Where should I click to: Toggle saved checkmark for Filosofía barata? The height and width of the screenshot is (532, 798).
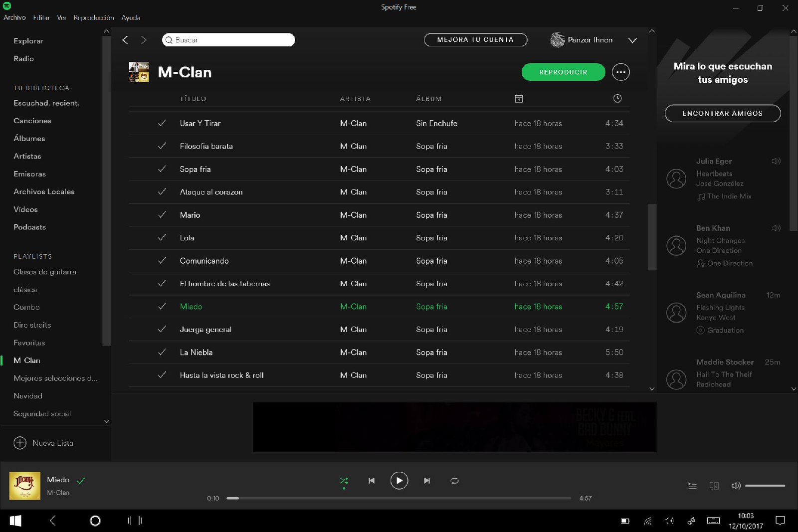[x=162, y=146]
